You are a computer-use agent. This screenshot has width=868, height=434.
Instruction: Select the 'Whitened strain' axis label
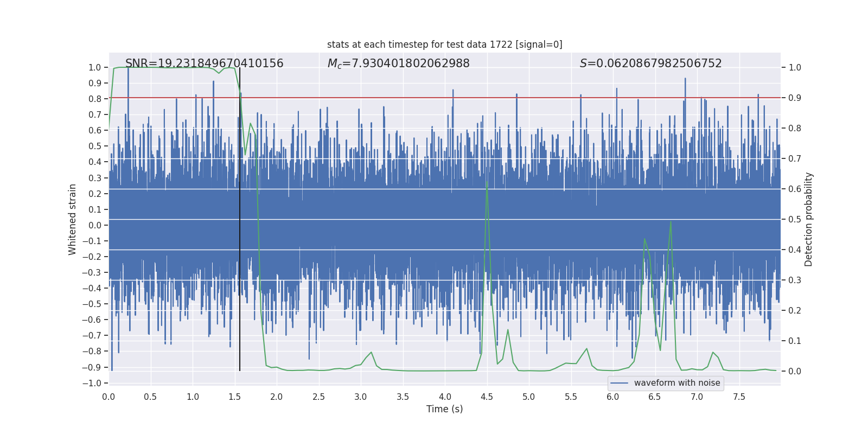(73, 219)
